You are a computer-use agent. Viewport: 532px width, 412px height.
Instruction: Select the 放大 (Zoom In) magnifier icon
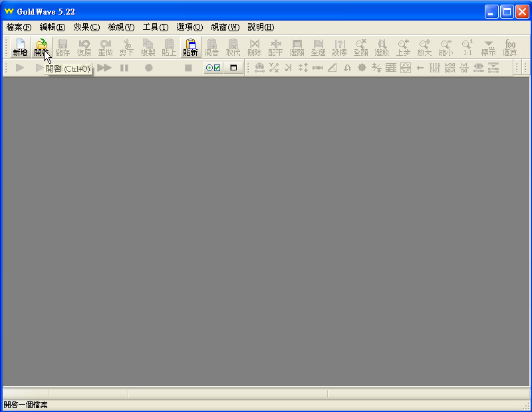point(424,47)
